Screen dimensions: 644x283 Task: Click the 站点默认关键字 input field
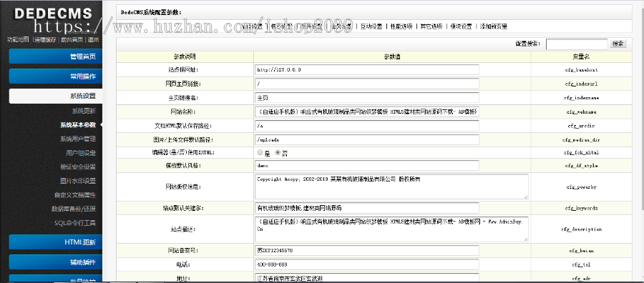coord(367,208)
